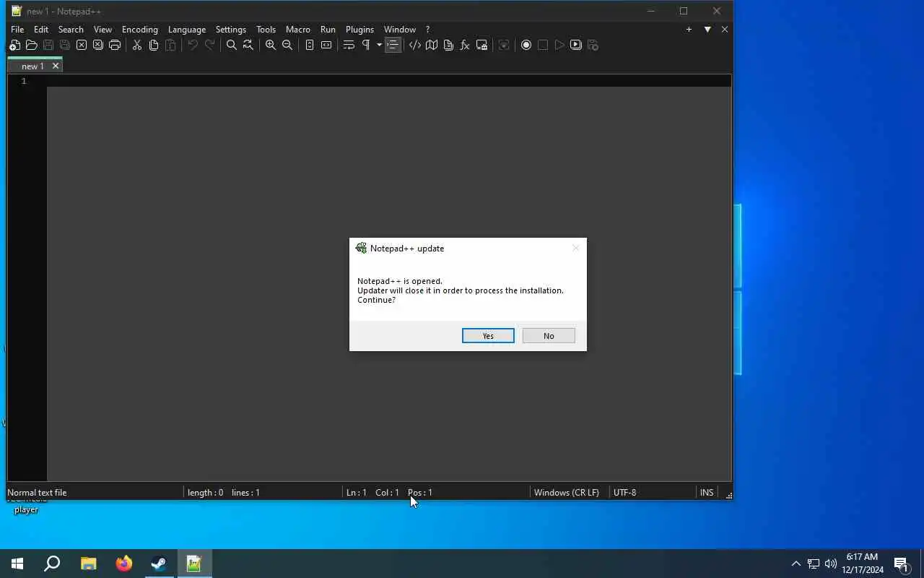
Task: Open the Settings menu
Action: pos(231,30)
